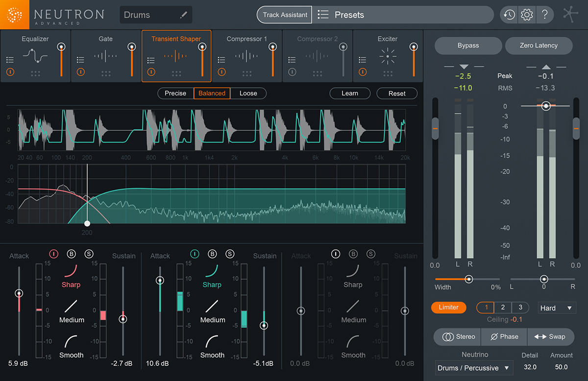Click the Bypass button
Screen dimensions: 588x381
(468, 46)
